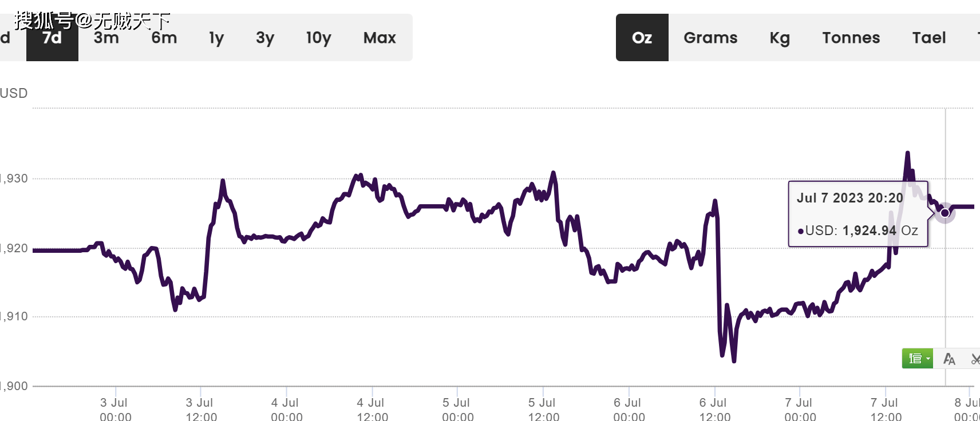Switch unit to Tonnes
The image size is (980, 421).
tap(851, 38)
